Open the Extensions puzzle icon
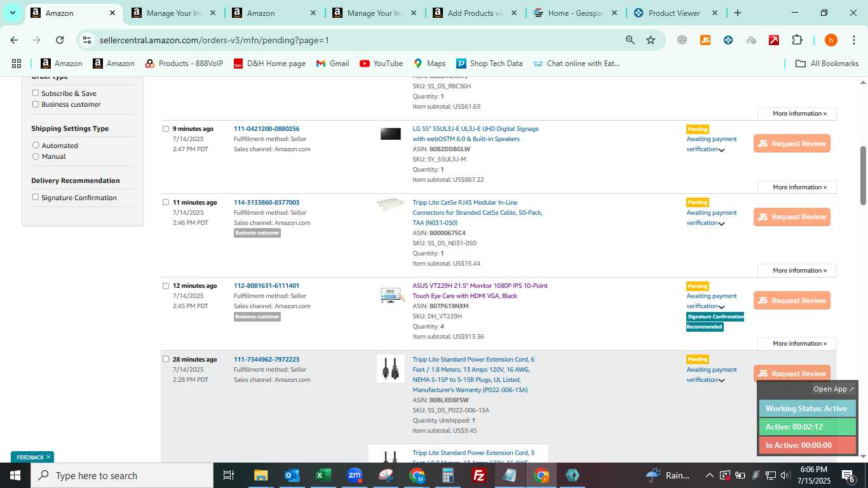 [x=797, y=40]
